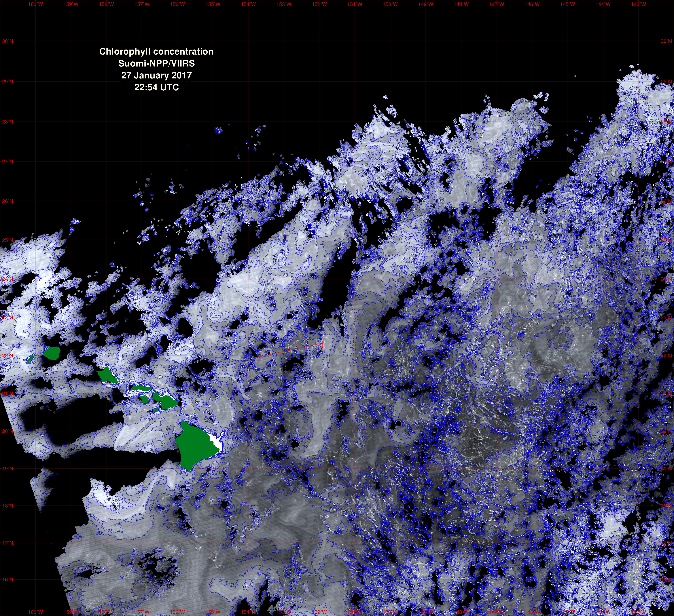Click the 143°W label along the top axis
Screen dimensions: 674x616
639,4
